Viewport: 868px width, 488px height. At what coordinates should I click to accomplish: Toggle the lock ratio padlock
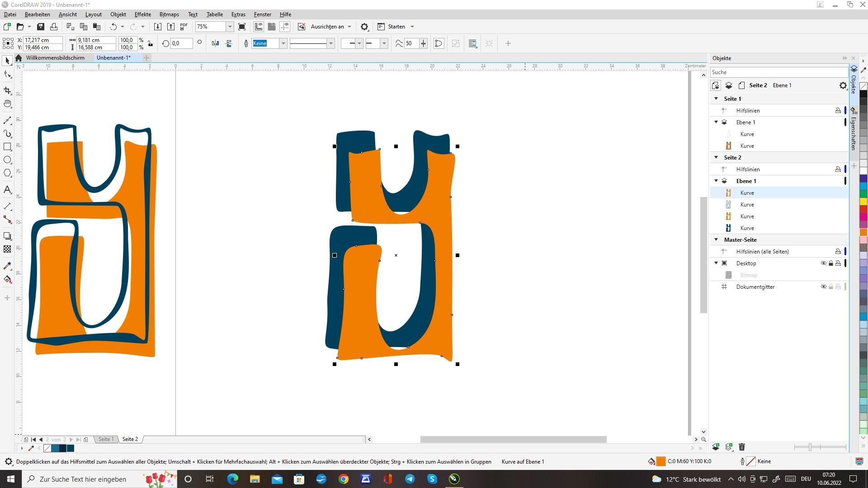pyautogui.click(x=151, y=44)
